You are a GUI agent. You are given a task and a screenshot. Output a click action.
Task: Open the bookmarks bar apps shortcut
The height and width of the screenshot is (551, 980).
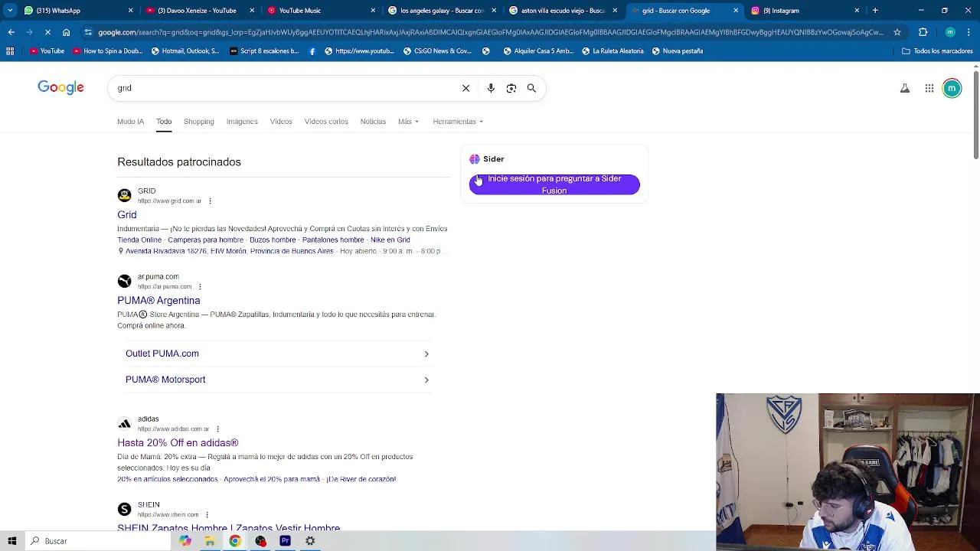pyautogui.click(x=10, y=51)
